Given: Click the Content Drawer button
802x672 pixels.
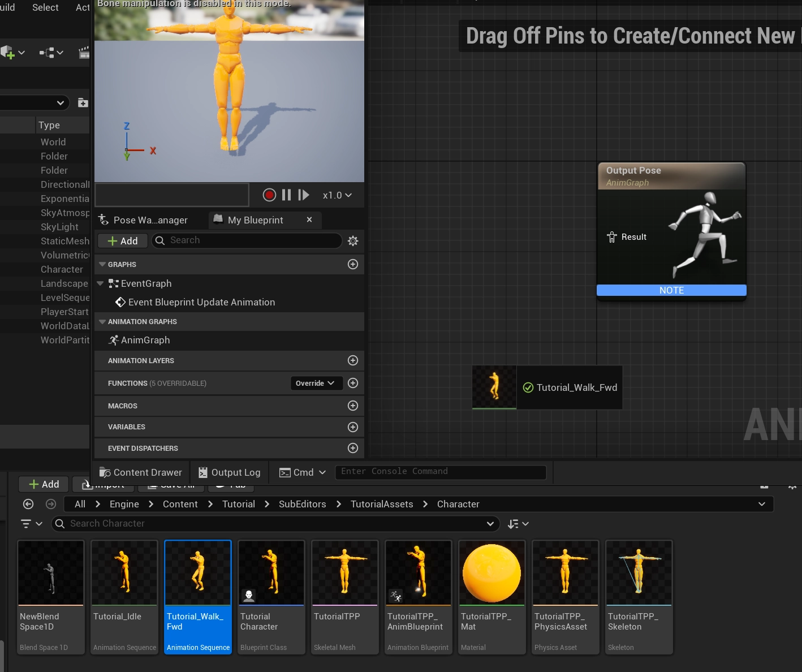Looking at the screenshot, I should tap(141, 472).
